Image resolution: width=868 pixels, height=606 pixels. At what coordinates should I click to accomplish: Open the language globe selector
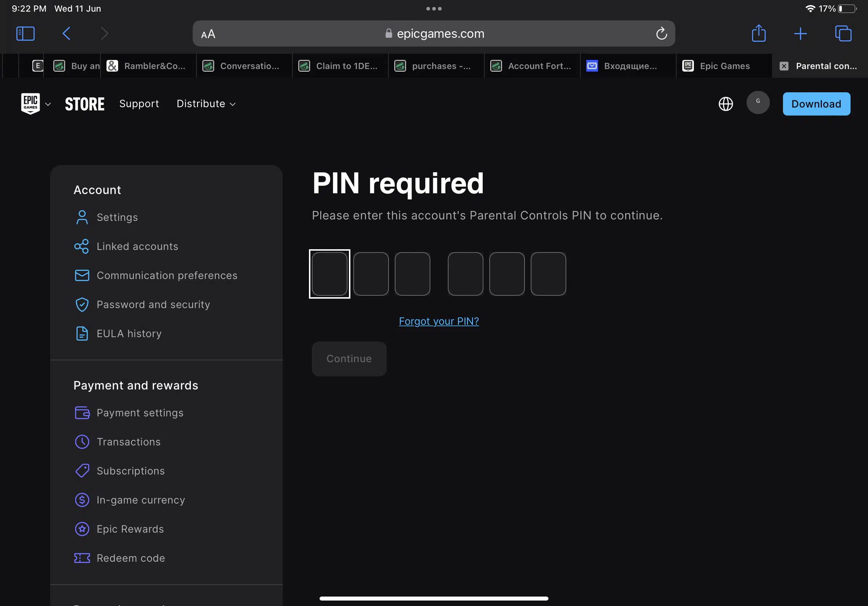[726, 104]
